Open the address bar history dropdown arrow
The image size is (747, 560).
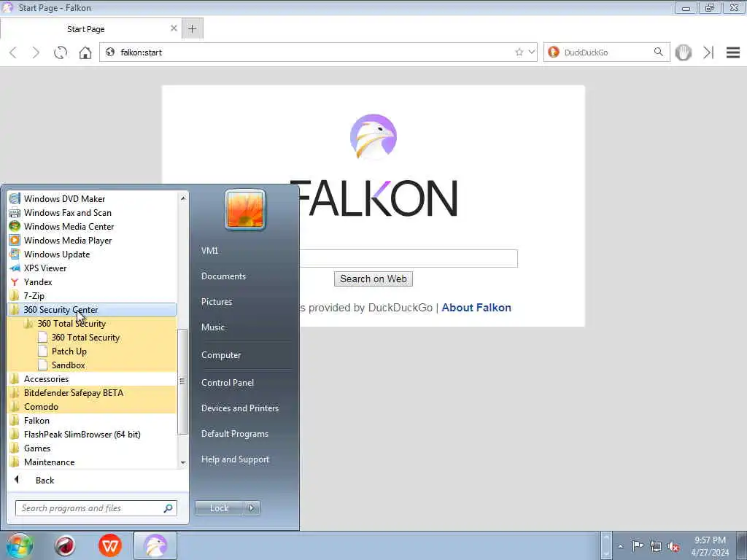click(x=532, y=52)
